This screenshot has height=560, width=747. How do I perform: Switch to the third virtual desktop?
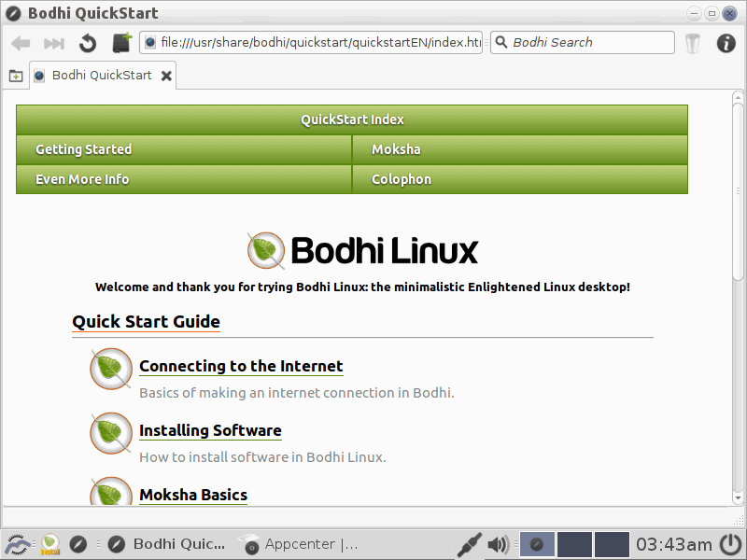tap(613, 544)
